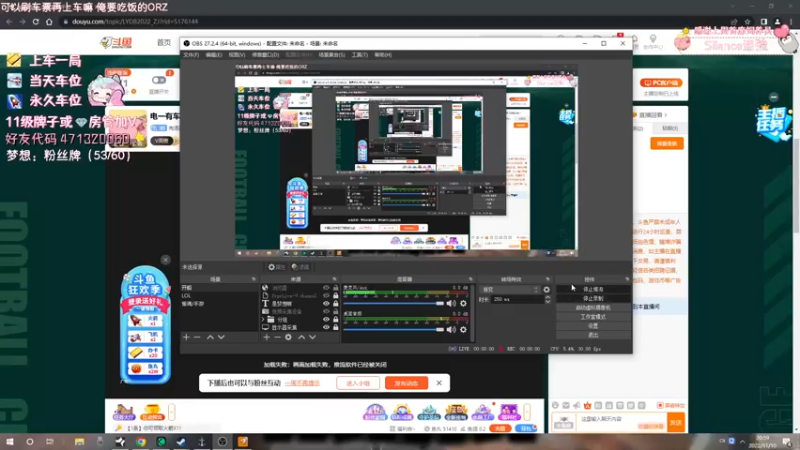The height and width of the screenshot is (450, 800).
Task: Open 桌面音频 audio settings gear
Action: 463,330
